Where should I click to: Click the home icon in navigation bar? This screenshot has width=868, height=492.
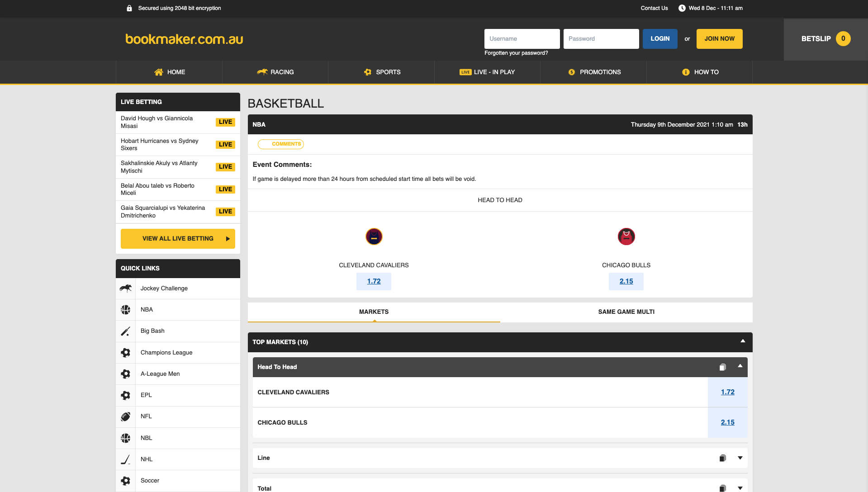click(158, 72)
